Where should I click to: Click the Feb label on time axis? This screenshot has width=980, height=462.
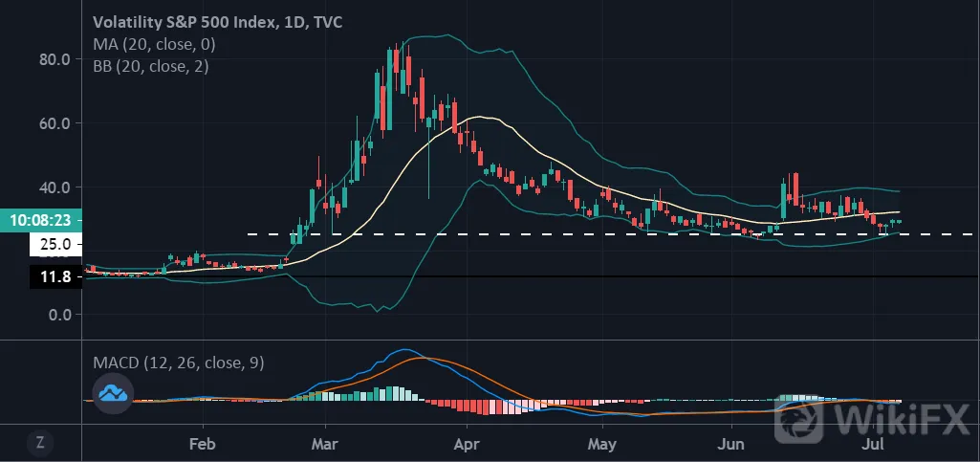click(x=203, y=445)
